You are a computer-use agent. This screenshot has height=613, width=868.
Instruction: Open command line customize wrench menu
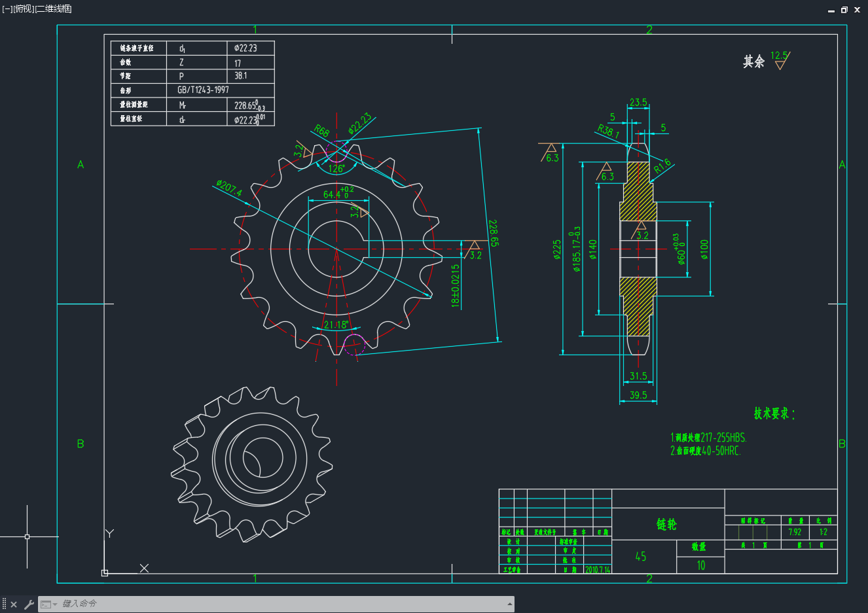(29, 604)
